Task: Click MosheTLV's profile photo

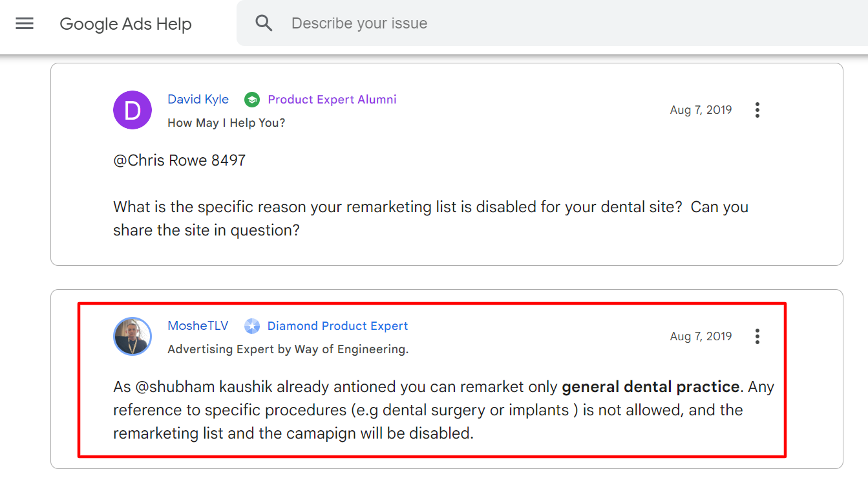Action: tap(132, 336)
